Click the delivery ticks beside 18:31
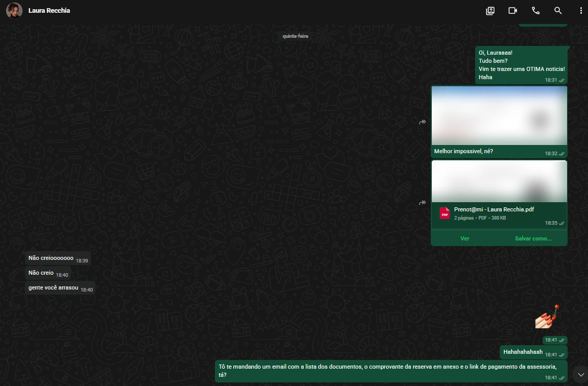This screenshot has width=588, height=386. 561,80
